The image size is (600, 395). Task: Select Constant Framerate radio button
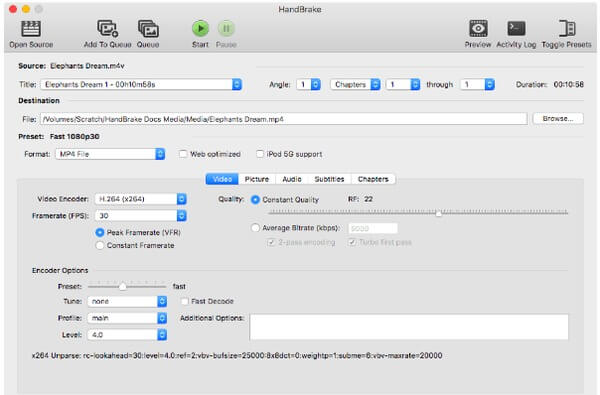tap(99, 245)
